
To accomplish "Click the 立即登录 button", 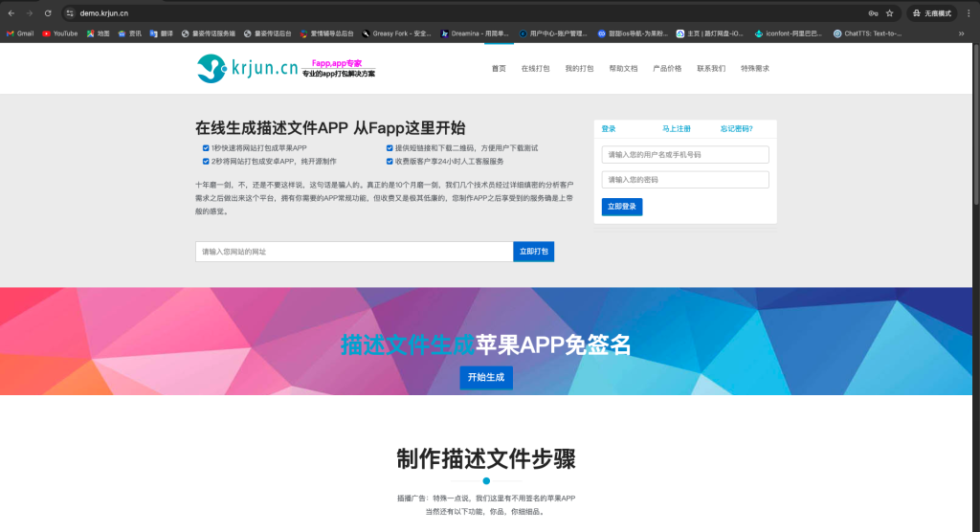I will click(622, 207).
